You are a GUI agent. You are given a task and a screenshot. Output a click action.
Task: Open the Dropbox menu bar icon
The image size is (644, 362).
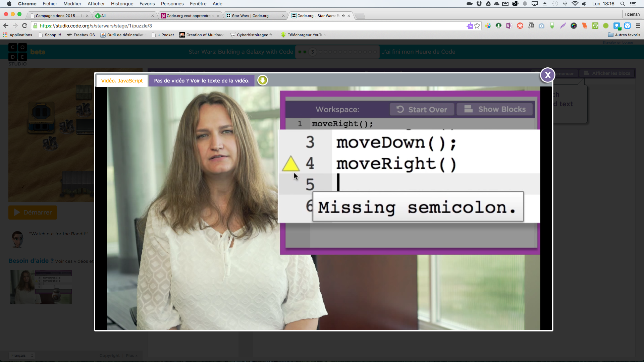tap(479, 4)
